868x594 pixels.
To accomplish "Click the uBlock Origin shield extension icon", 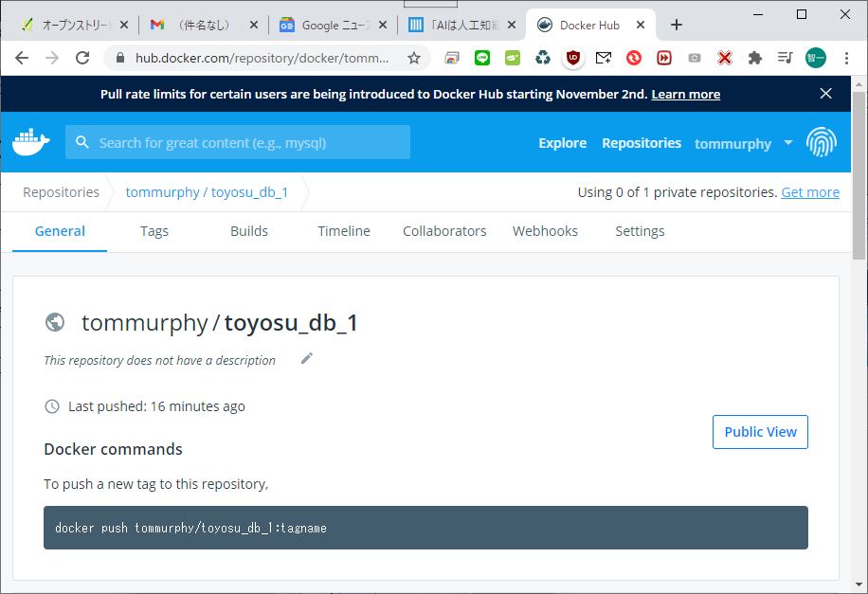I will click(x=572, y=58).
